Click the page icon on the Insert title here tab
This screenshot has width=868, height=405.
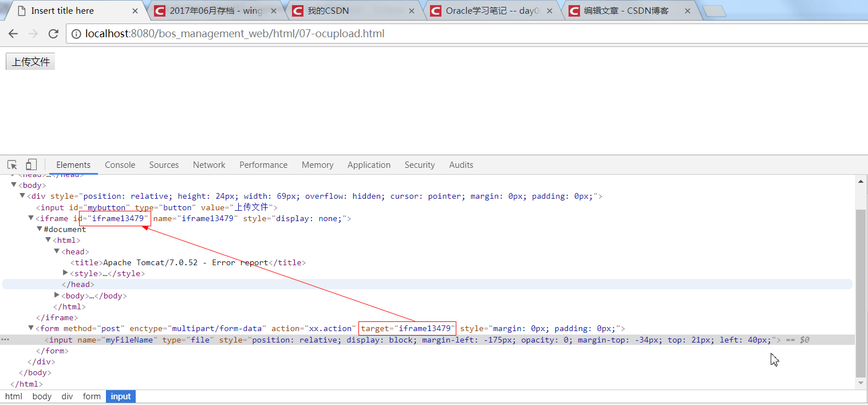tap(22, 10)
